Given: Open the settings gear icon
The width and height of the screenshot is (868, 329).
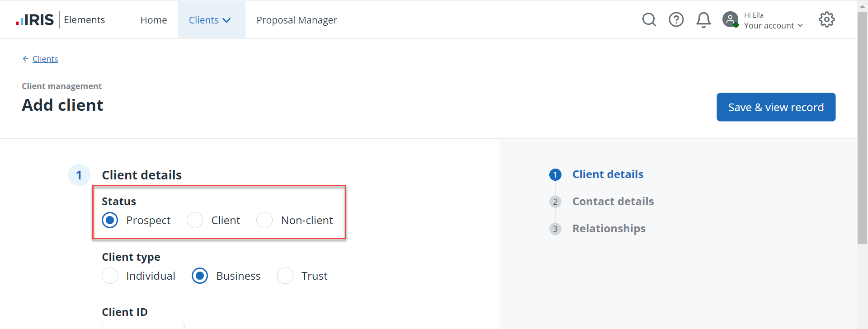Looking at the screenshot, I should (827, 19).
